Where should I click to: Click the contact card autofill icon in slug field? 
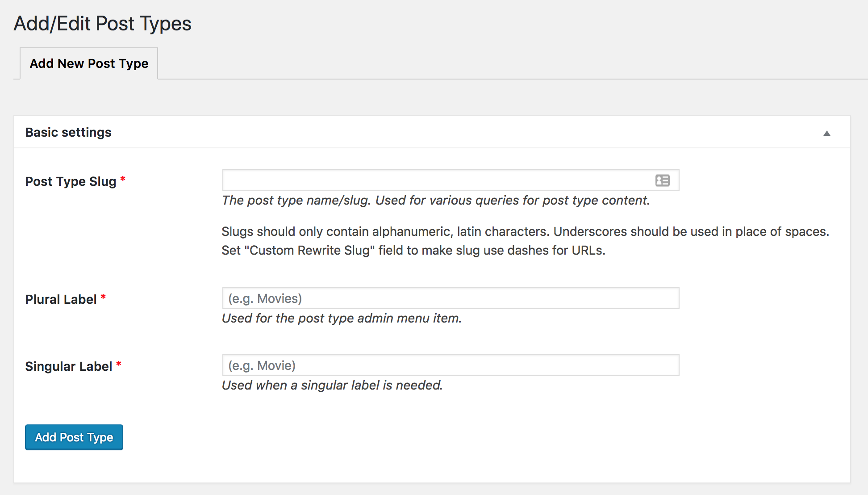pyautogui.click(x=662, y=180)
